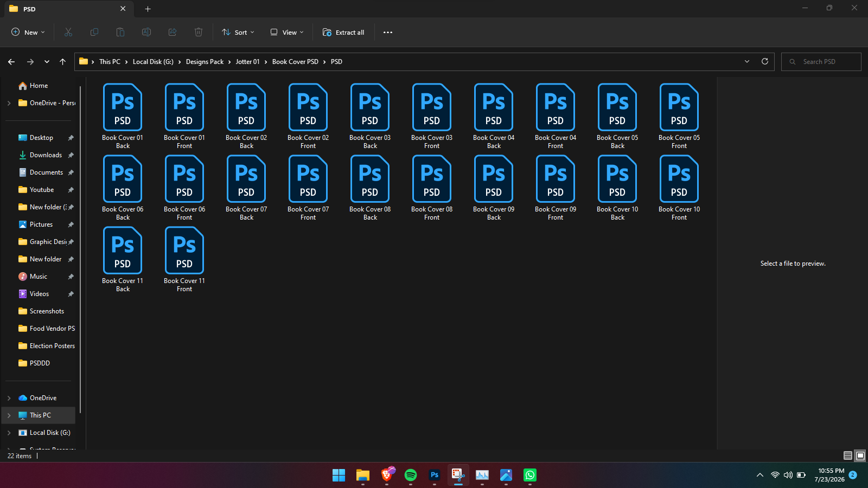
Task: Select Book Cover 07 Back file
Action: (x=246, y=188)
